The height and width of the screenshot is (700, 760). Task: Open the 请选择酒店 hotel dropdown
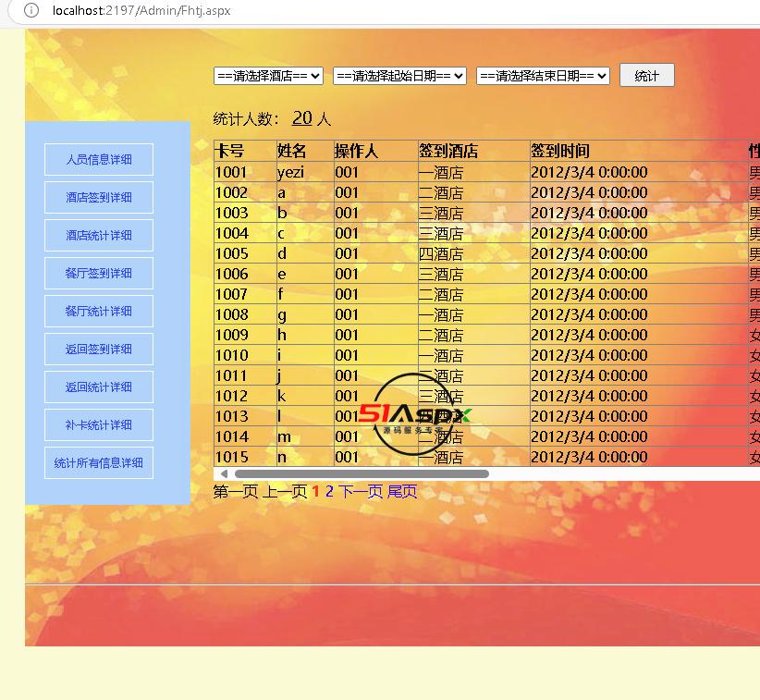coord(268,76)
